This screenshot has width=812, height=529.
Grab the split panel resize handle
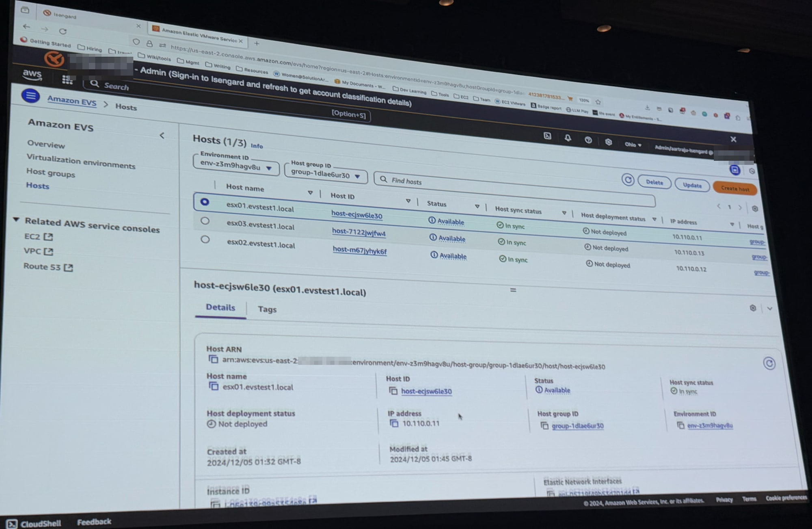click(x=513, y=290)
